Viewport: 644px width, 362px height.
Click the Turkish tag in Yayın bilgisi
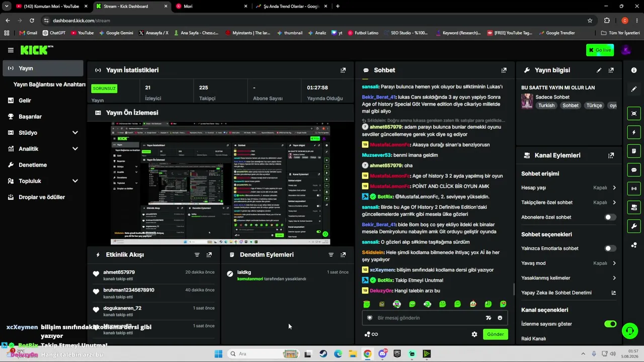click(546, 106)
